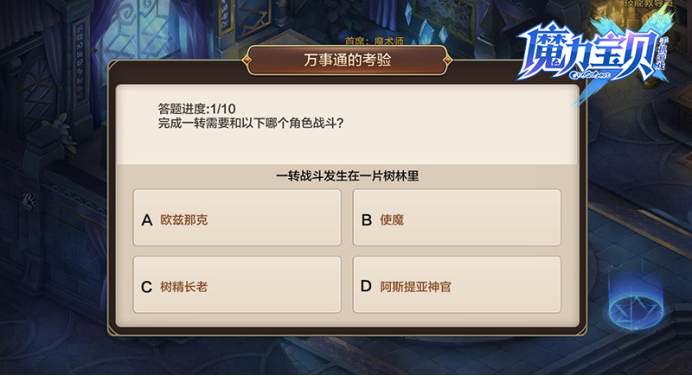Click the 万事通的考验 title banner

(347, 60)
